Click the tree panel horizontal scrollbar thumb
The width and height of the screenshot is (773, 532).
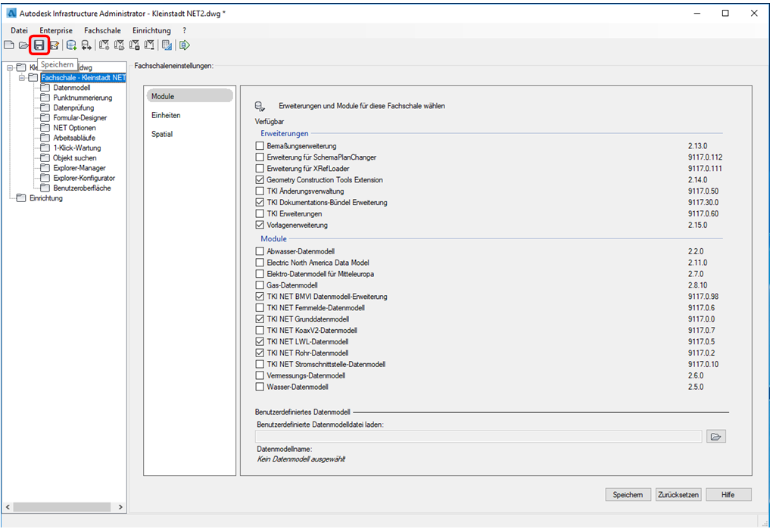point(61,507)
